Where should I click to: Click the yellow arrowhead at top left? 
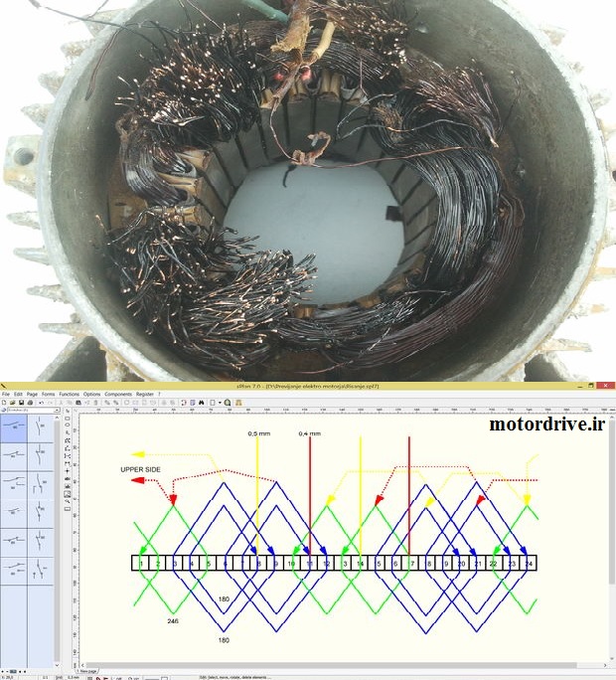pos(137,454)
